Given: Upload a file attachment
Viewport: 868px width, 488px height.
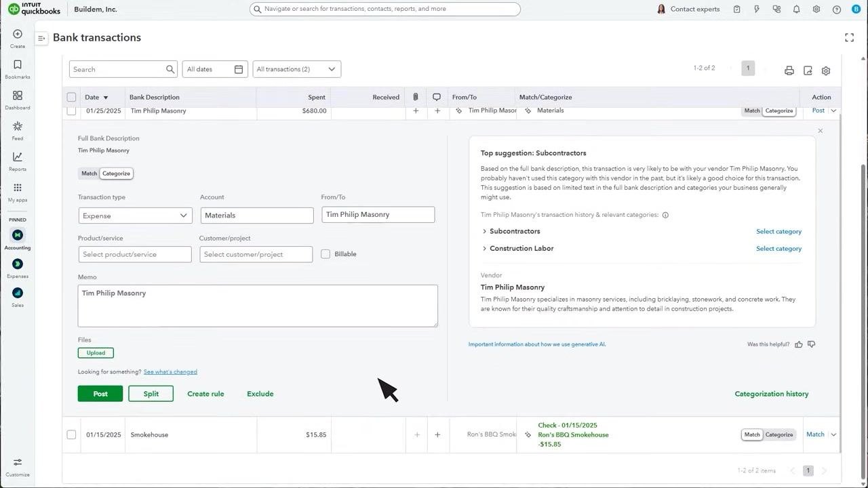Looking at the screenshot, I should coord(96,353).
